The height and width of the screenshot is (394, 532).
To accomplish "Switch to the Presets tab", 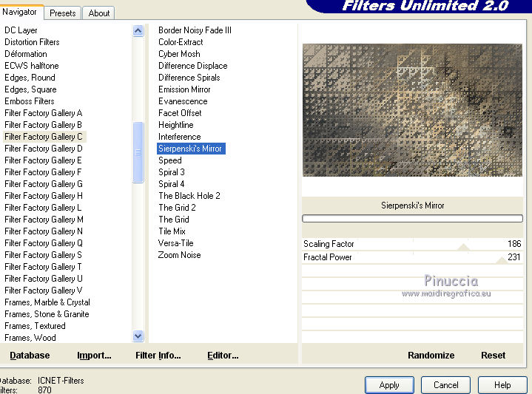I will point(62,13).
